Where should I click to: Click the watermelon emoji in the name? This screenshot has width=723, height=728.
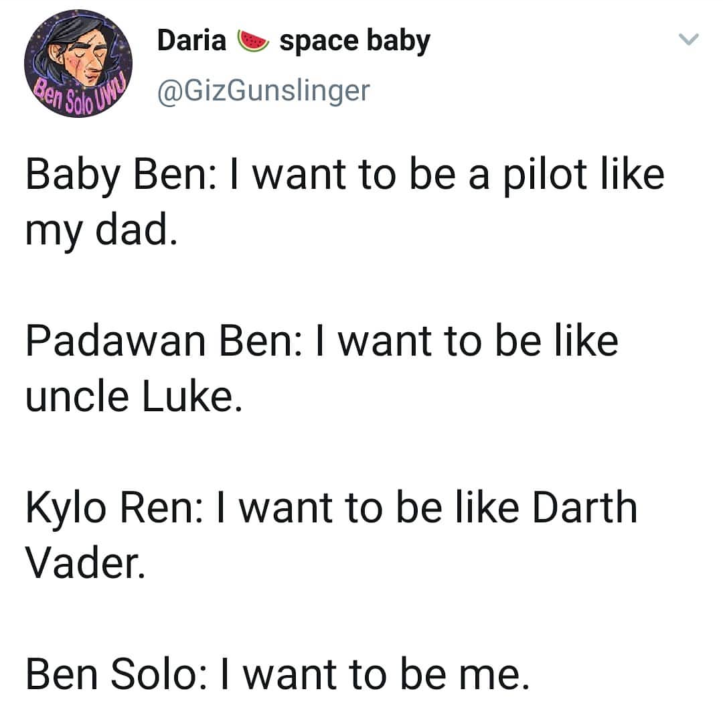tap(253, 41)
